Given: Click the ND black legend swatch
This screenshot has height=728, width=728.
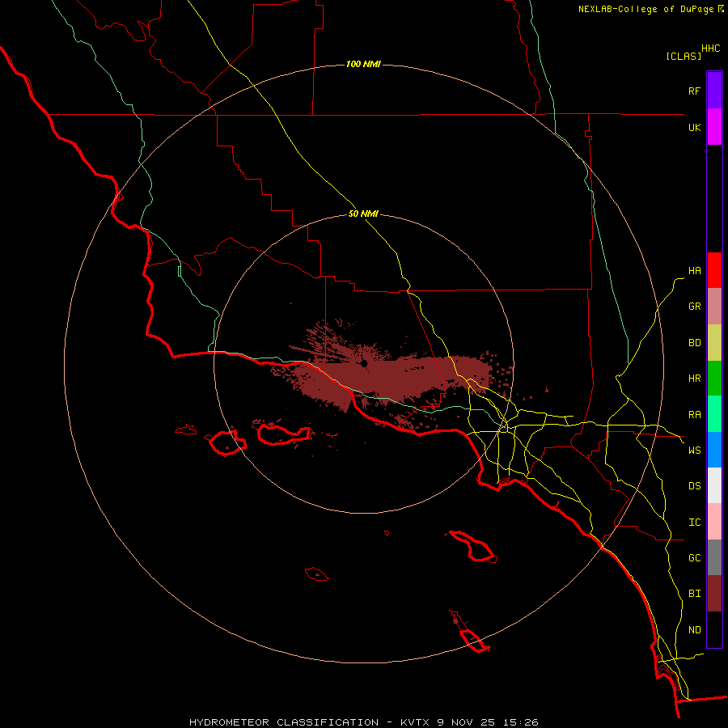Looking at the screenshot, I should 714,629.
